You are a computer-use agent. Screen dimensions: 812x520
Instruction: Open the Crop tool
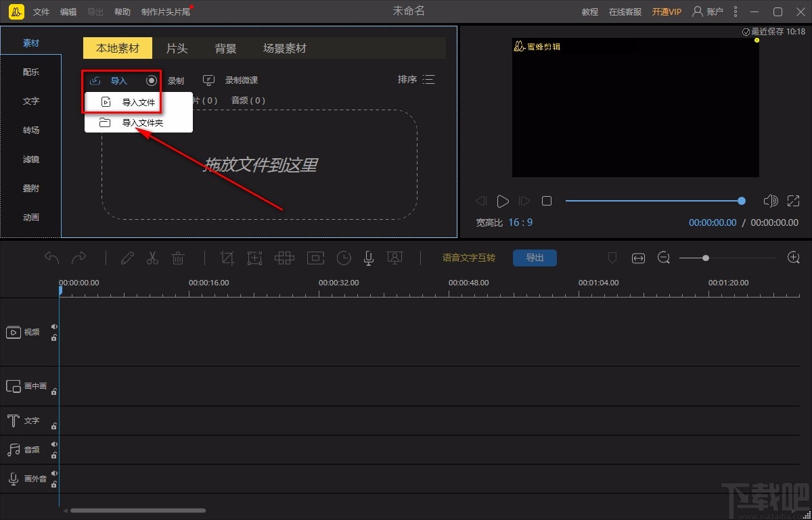click(x=227, y=258)
